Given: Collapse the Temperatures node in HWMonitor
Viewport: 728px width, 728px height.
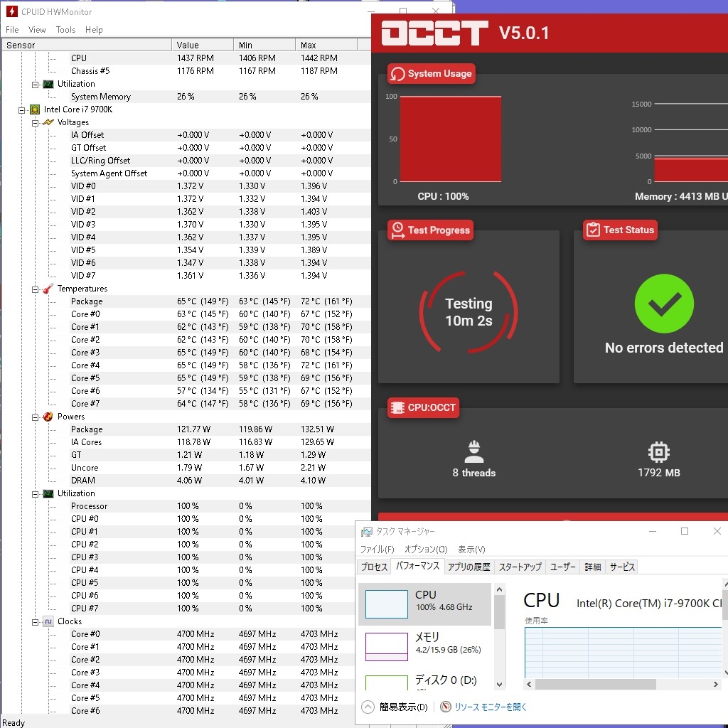Looking at the screenshot, I should point(35,290).
